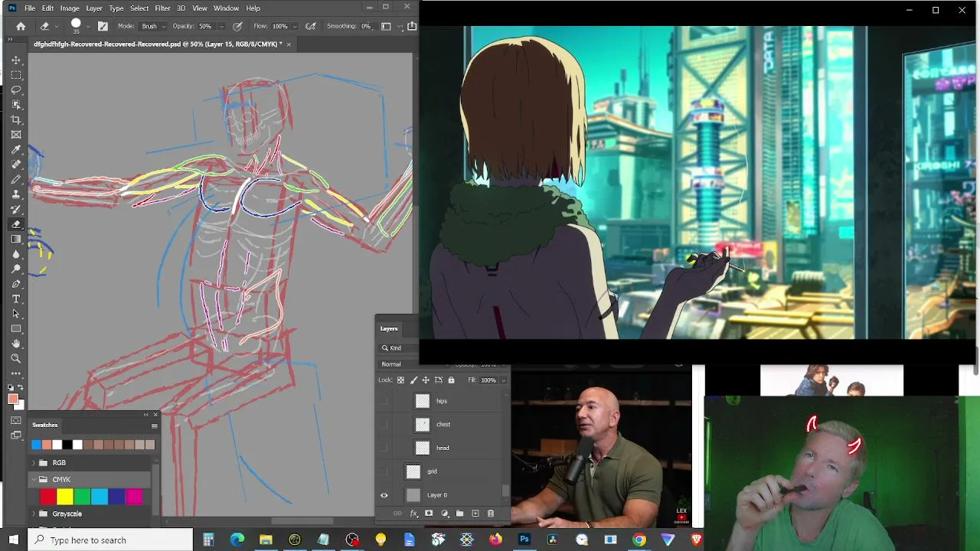Select the Object Selection tool
Image resolution: width=980 pixels, height=551 pixels.
tap(16, 105)
